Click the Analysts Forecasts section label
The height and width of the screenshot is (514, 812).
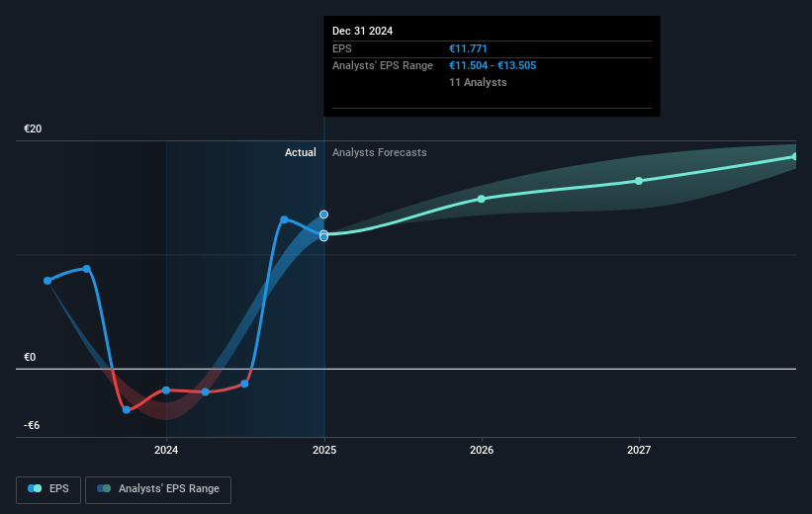(x=380, y=152)
